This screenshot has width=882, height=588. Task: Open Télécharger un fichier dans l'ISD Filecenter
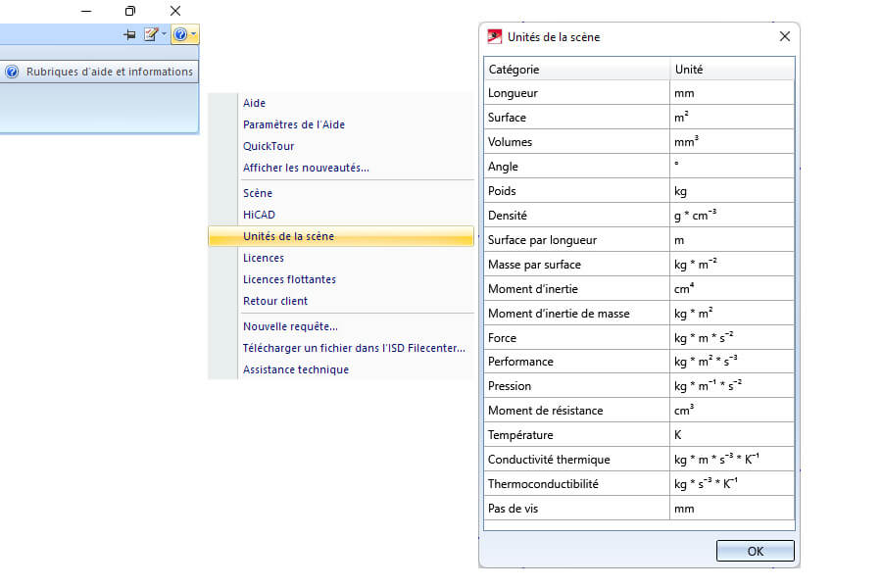click(x=354, y=348)
